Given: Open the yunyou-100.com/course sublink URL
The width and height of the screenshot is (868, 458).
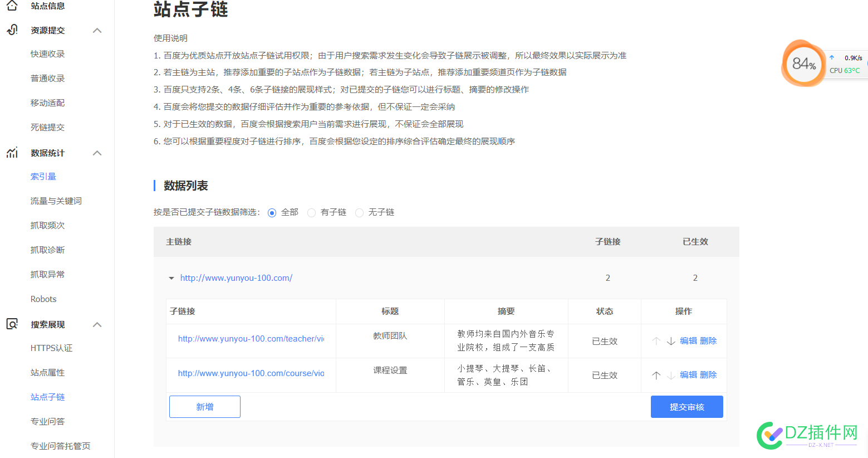Looking at the screenshot, I should coord(251,373).
